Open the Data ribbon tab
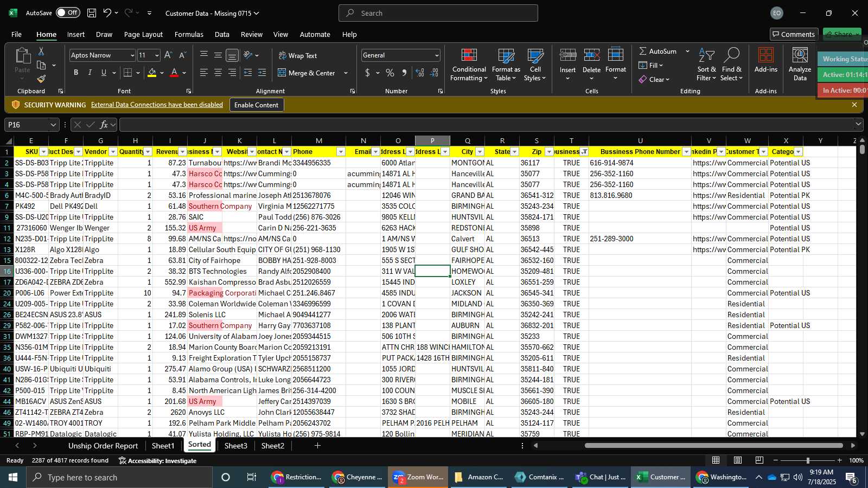 [x=222, y=34]
